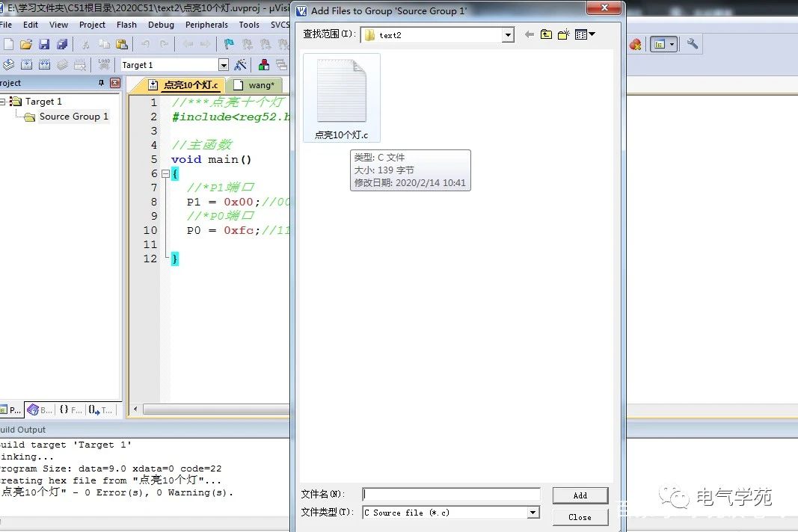This screenshot has height=532, width=798.
Task: Collapse the Target 1 tree node
Action: (2, 101)
